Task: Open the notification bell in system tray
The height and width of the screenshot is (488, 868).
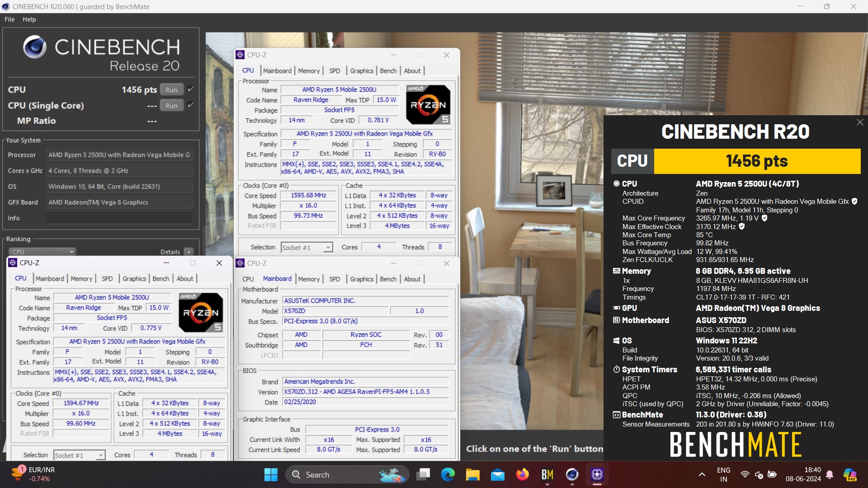Action: coord(830,474)
